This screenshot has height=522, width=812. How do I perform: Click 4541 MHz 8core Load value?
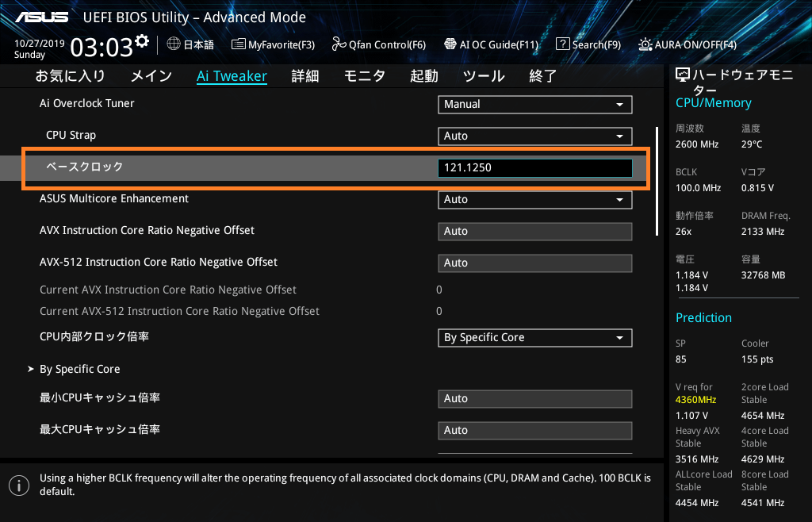click(762, 502)
